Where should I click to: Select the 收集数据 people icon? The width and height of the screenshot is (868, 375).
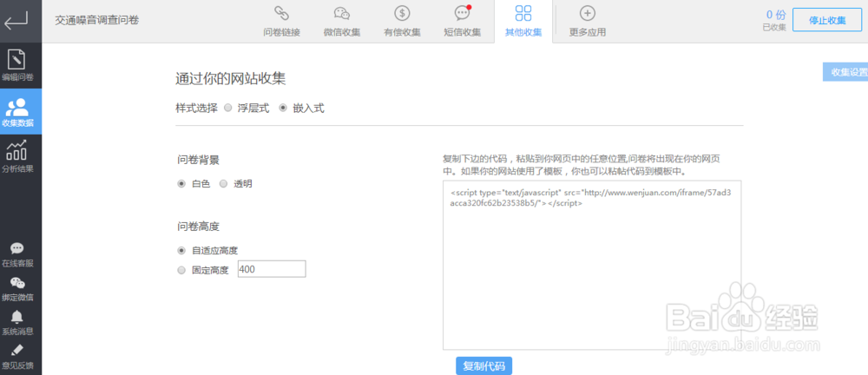point(17,107)
